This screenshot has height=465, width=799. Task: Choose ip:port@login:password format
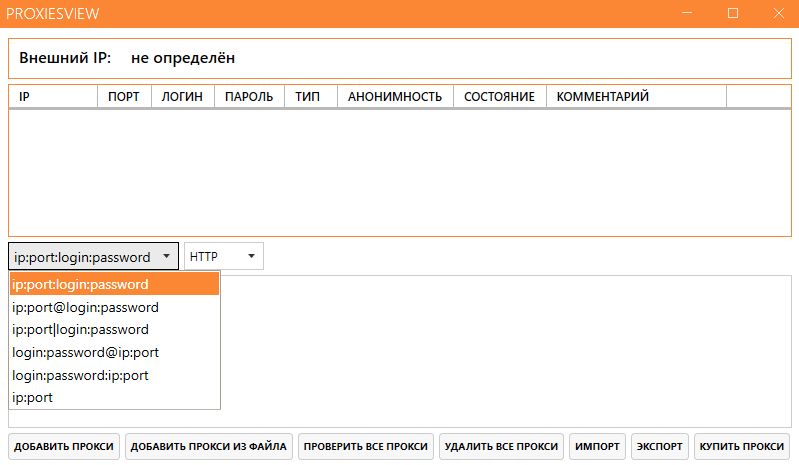coord(115,307)
